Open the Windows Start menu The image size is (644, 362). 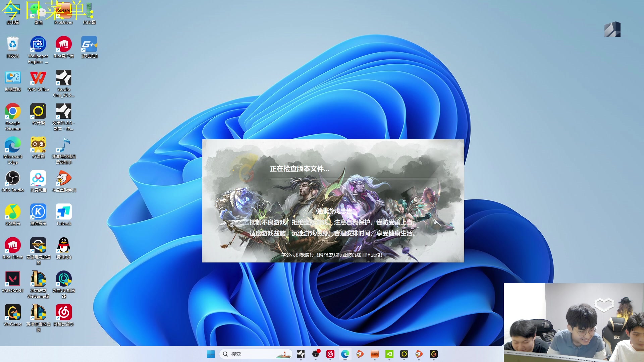click(211, 354)
